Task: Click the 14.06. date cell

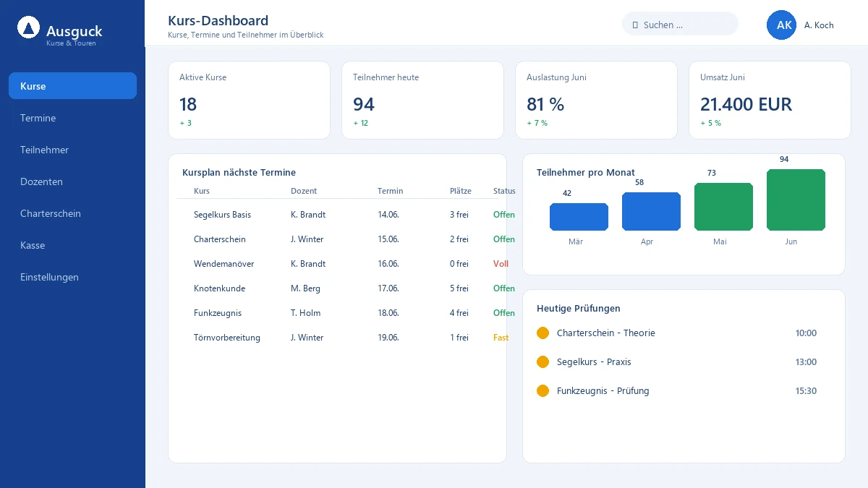Action: click(x=388, y=215)
